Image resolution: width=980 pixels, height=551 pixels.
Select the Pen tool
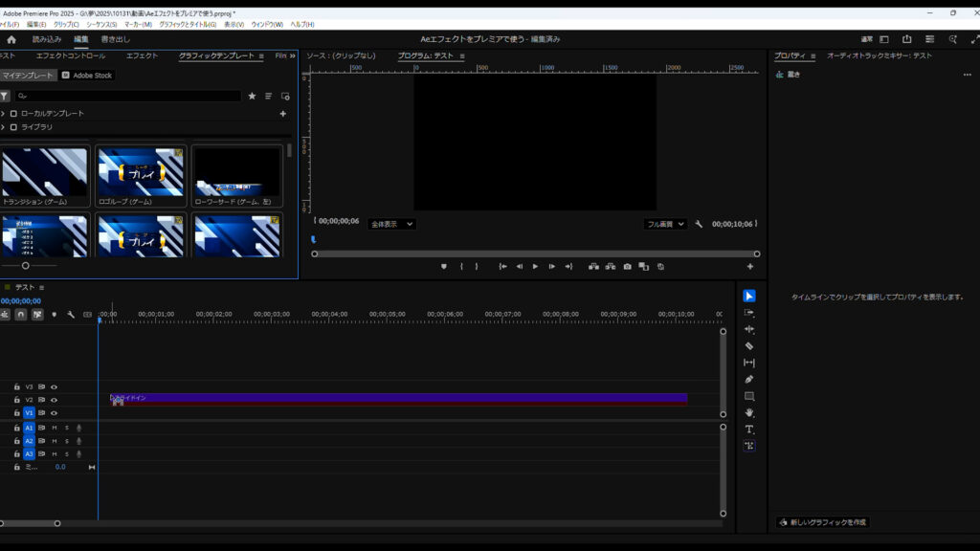[749, 380]
